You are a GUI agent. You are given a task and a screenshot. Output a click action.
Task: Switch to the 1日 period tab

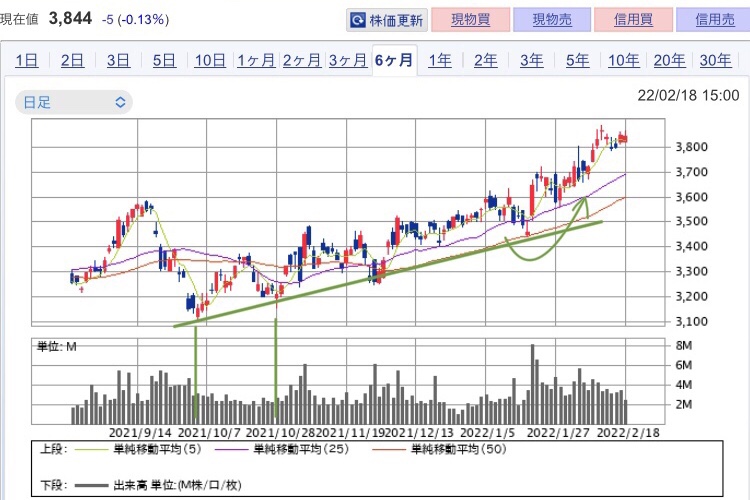tap(26, 61)
